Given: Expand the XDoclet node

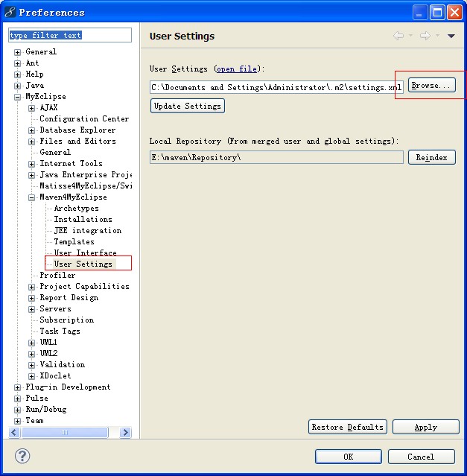Looking at the screenshot, I should [31, 376].
